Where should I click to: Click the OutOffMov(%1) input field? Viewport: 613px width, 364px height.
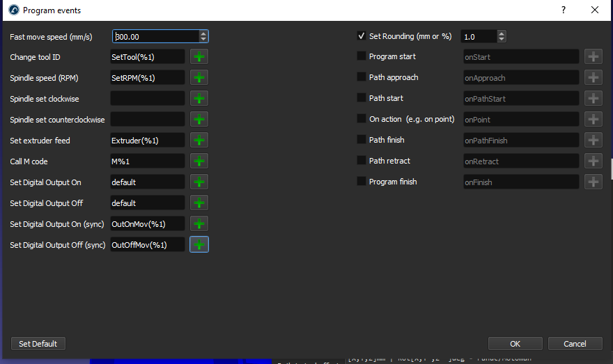tap(148, 245)
